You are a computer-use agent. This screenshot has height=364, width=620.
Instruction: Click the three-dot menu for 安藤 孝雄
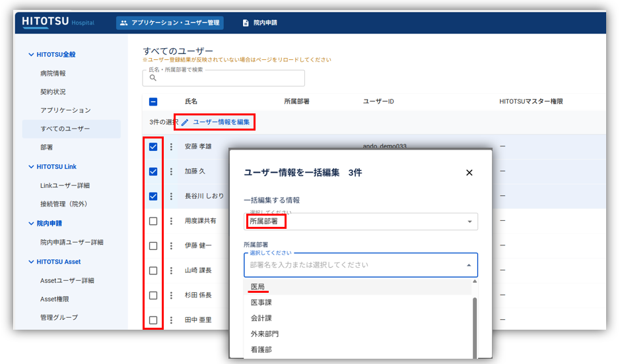172,147
